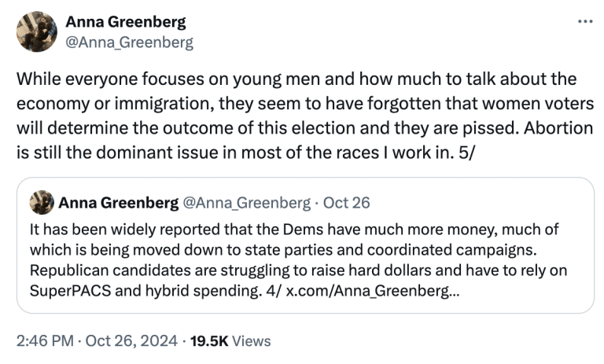
Task: Click the small avatar in the quoted tweet
Action: pyautogui.click(x=42, y=202)
